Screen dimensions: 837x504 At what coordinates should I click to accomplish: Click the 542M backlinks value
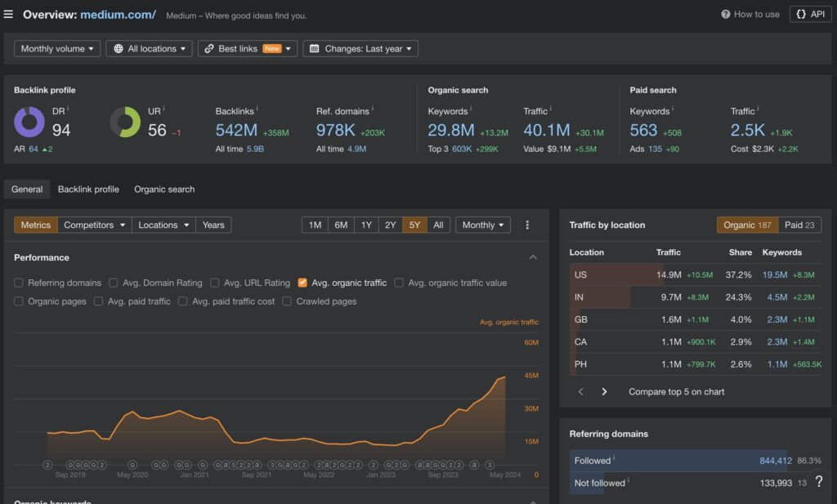point(236,130)
